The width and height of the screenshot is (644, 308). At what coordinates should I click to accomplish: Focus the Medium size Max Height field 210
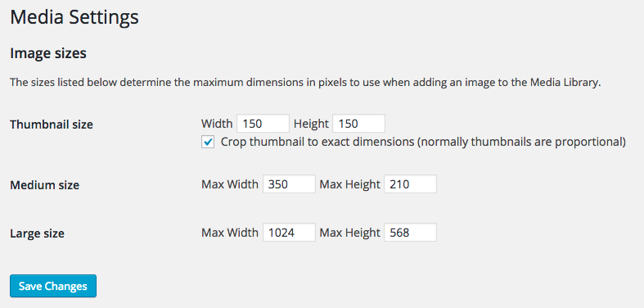coord(410,183)
